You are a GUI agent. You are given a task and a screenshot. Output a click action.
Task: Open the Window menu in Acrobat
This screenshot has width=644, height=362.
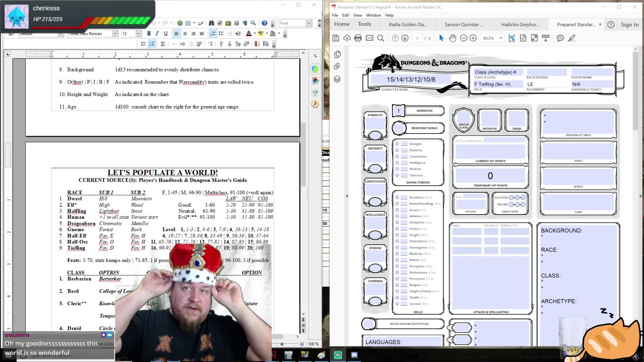coord(373,15)
